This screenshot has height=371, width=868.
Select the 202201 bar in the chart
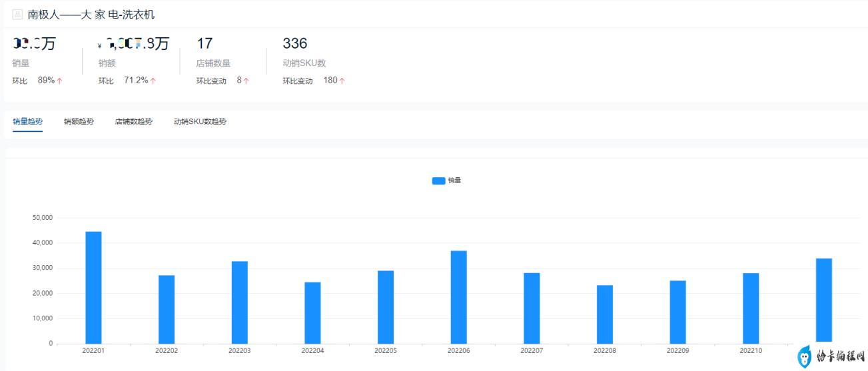[93, 287]
